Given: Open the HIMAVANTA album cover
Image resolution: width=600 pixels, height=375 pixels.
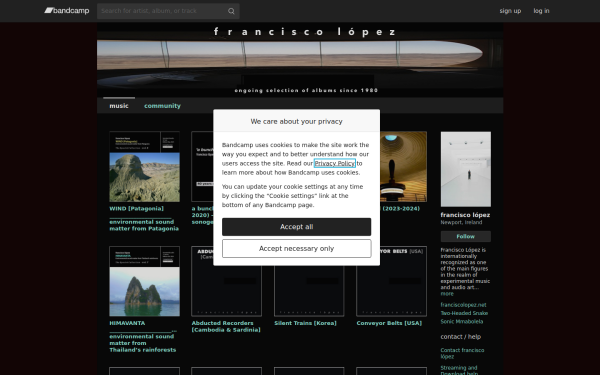Looking at the screenshot, I should tap(144, 281).
